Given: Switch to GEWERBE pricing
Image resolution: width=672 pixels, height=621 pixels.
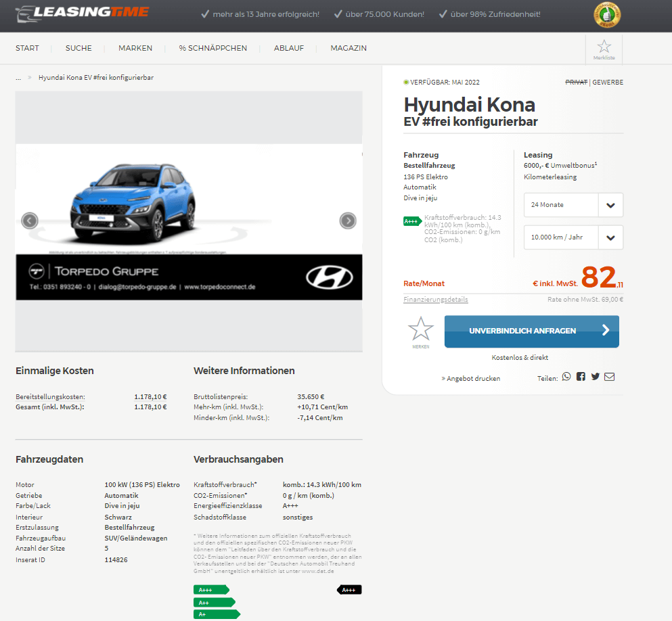Looking at the screenshot, I should (x=608, y=83).
